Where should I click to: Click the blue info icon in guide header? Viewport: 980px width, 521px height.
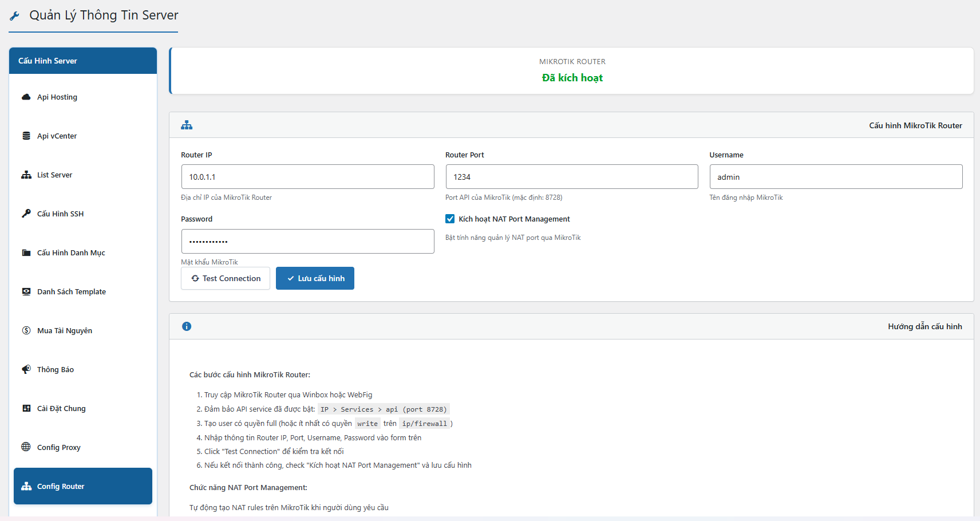187,326
